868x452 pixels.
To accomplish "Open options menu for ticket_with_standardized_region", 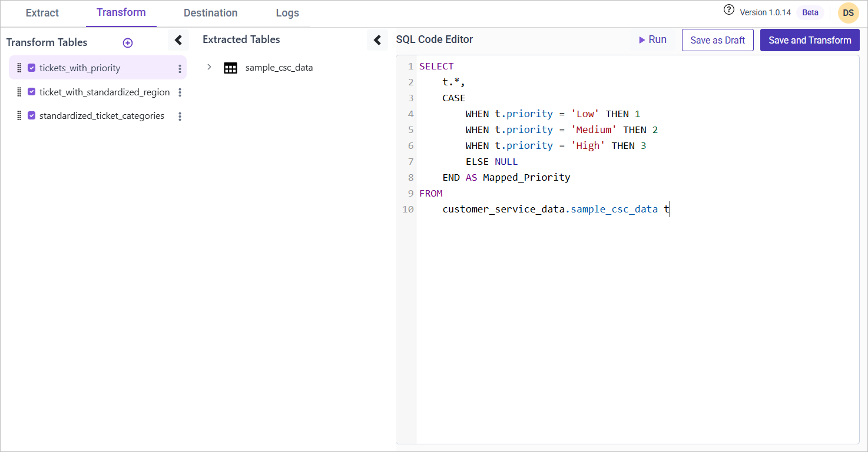I will coord(180,92).
